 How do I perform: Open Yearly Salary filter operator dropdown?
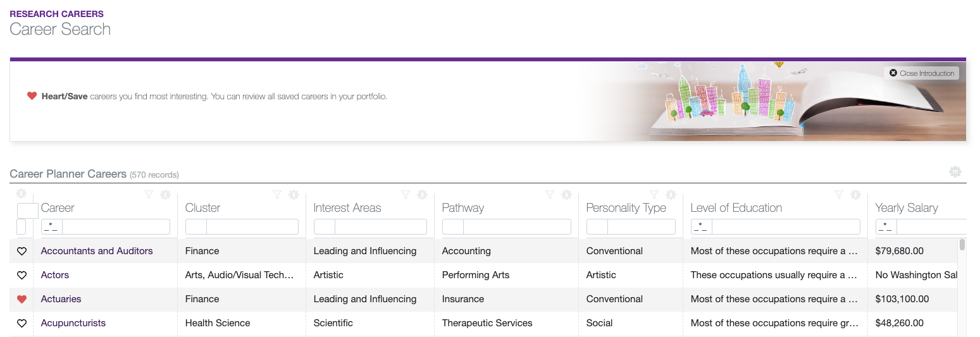click(886, 226)
